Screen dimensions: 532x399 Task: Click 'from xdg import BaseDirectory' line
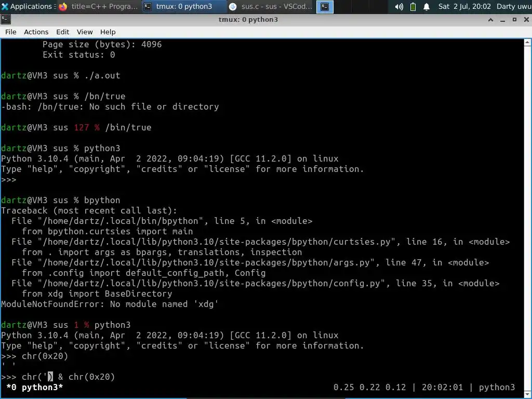97,294
